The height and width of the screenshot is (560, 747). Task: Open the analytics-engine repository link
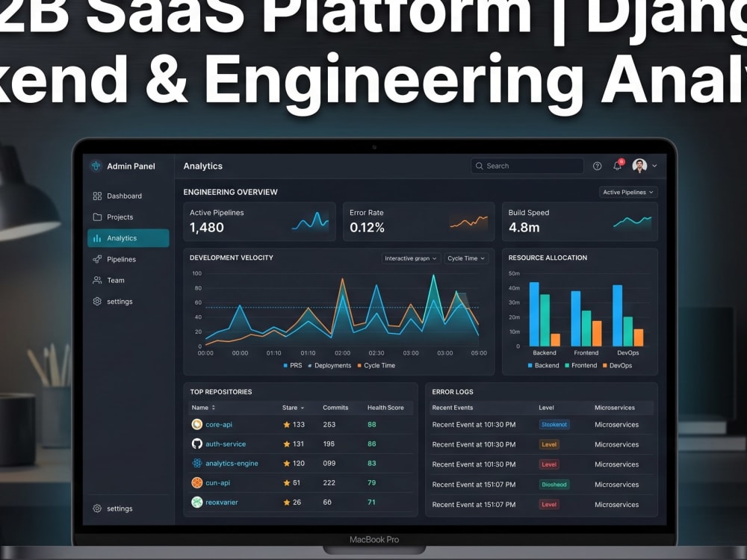[232, 464]
